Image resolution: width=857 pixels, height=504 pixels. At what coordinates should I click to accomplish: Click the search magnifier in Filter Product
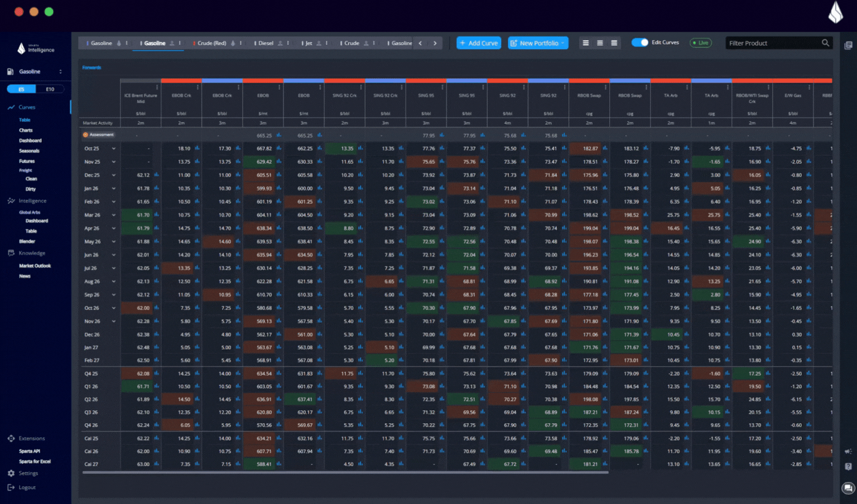tap(825, 43)
